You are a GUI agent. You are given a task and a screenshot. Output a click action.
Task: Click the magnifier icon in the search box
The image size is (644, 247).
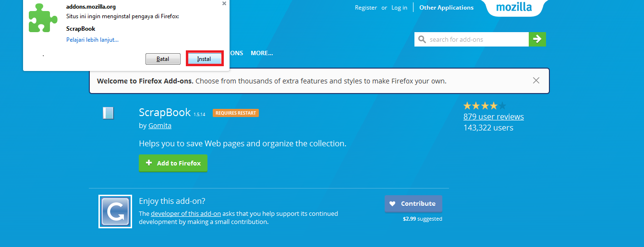[422, 39]
